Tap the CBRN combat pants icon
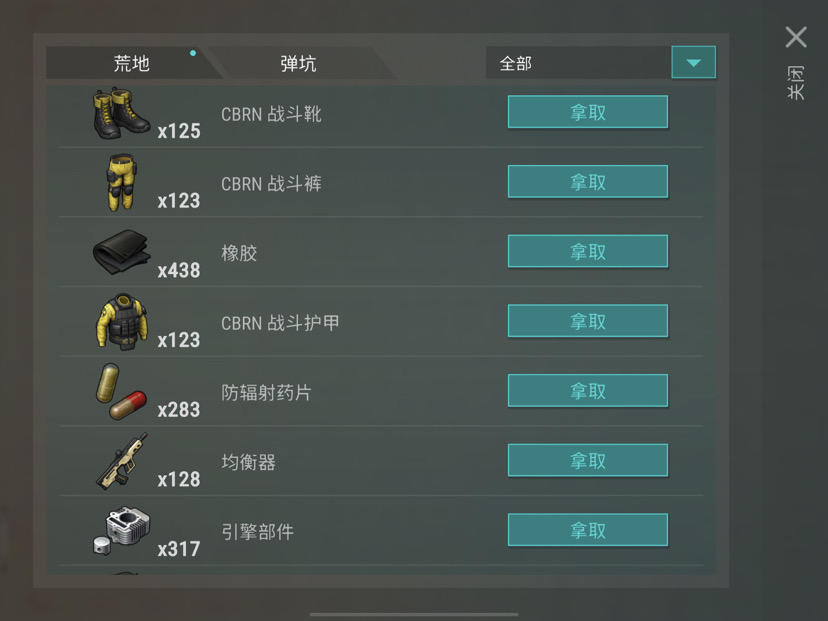This screenshot has height=621, width=828. [121, 182]
